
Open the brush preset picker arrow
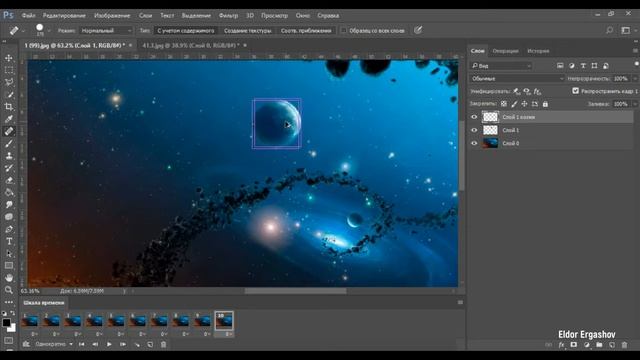click(49, 31)
